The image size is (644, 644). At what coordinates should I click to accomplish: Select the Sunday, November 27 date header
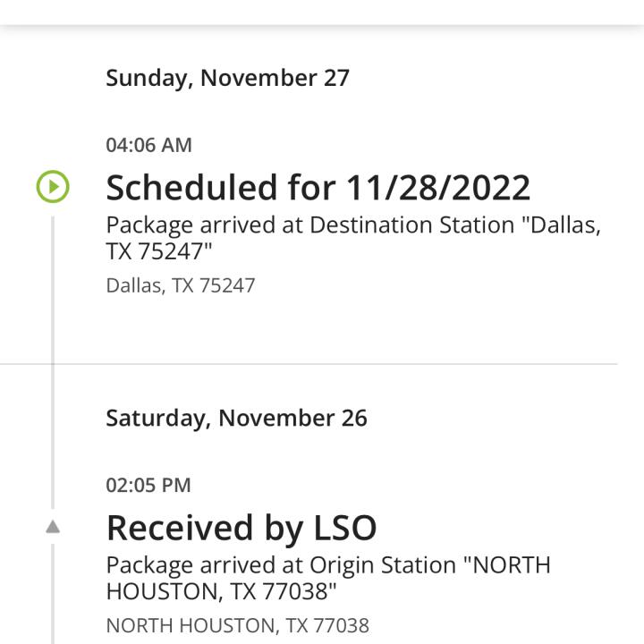(x=227, y=78)
